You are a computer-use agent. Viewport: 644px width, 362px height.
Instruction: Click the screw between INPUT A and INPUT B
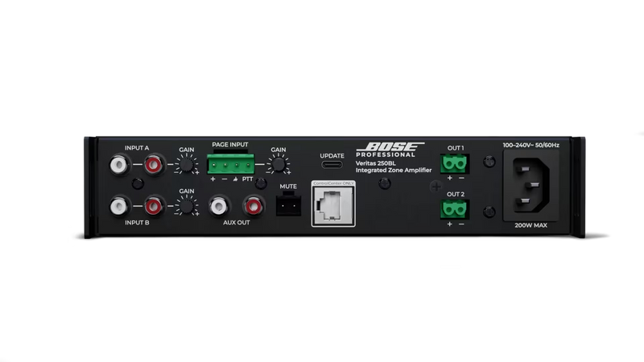tap(137, 183)
